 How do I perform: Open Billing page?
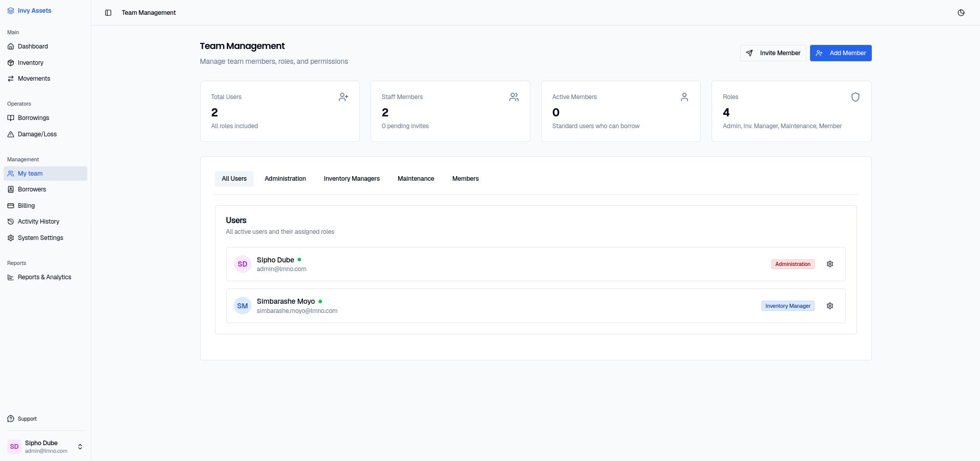45,206
